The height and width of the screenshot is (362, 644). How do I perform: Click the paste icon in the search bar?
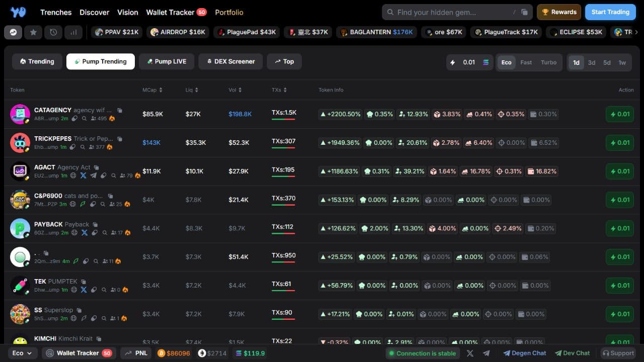pos(524,12)
